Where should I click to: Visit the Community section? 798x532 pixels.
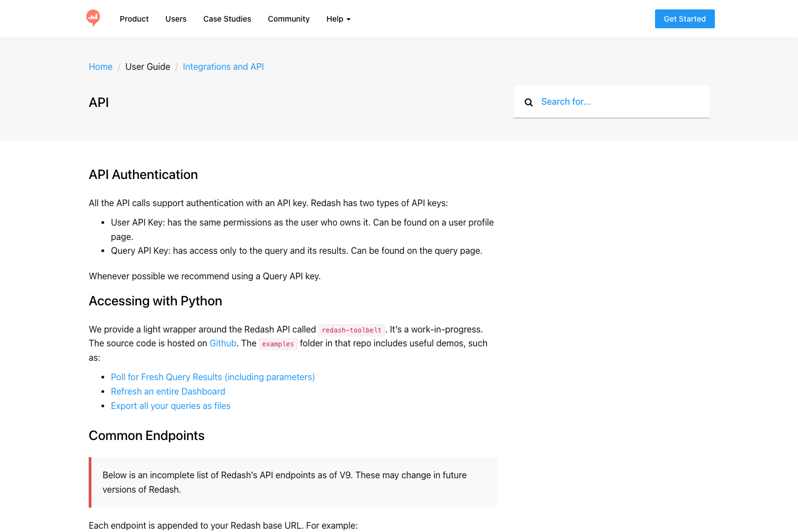tap(289, 19)
